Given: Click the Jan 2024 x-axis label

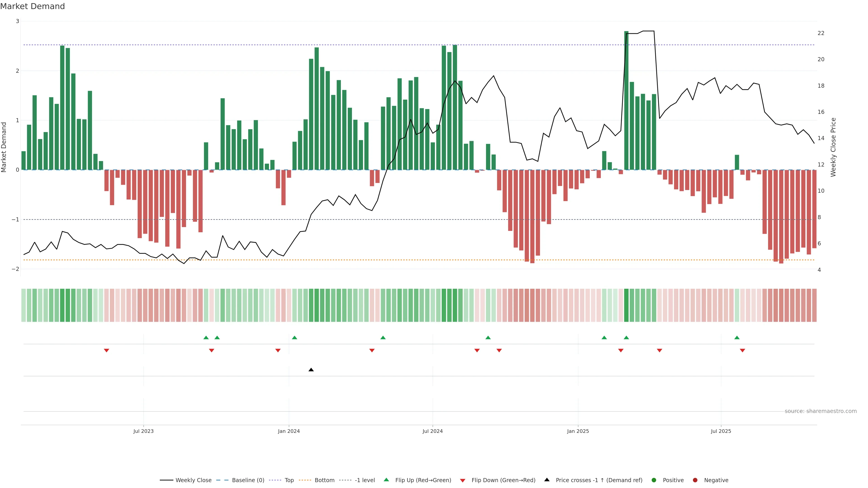Looking at the screenshot, I should [x=289, y=431].
